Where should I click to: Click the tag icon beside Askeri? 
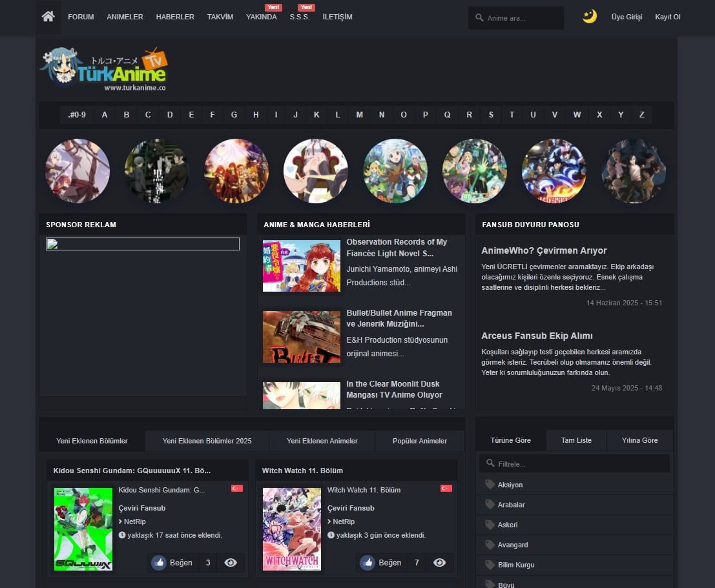coord(490,525)
